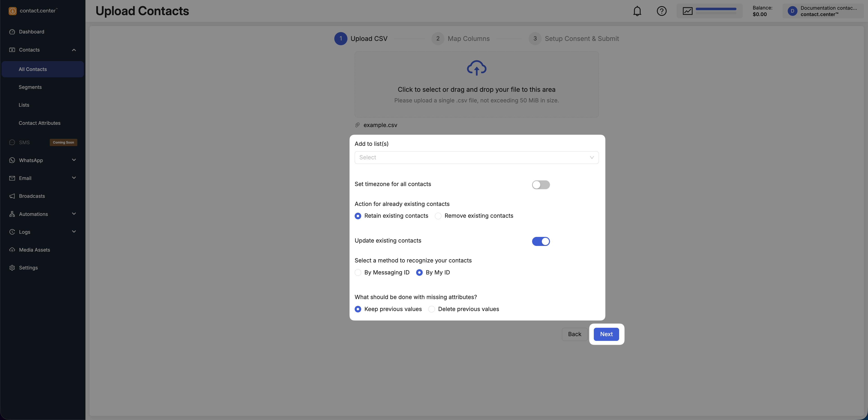Image resolution: width=868 pixels, height=420 pixels.
Task: Open Media Assets in sidebar
Action: pyautogui.click(x=34, y=250)
